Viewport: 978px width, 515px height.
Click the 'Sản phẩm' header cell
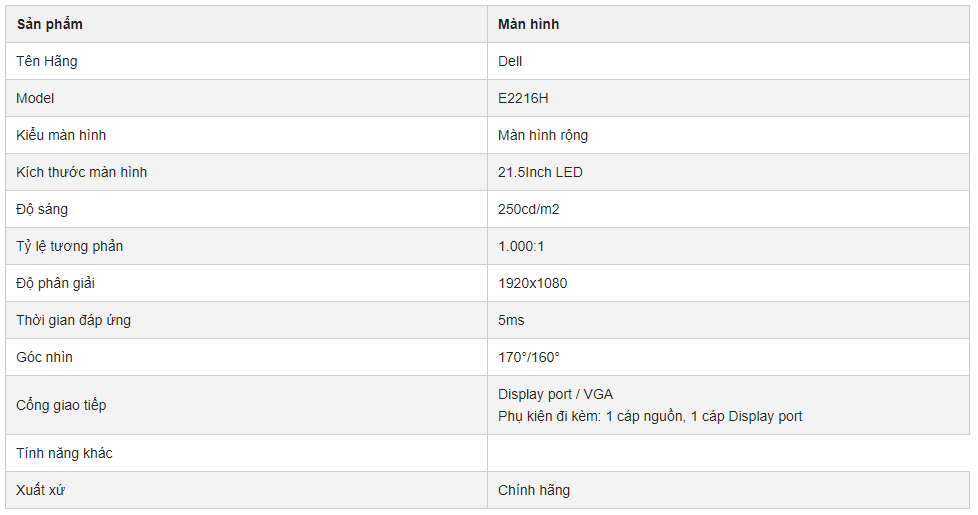(x=246, y=24)
